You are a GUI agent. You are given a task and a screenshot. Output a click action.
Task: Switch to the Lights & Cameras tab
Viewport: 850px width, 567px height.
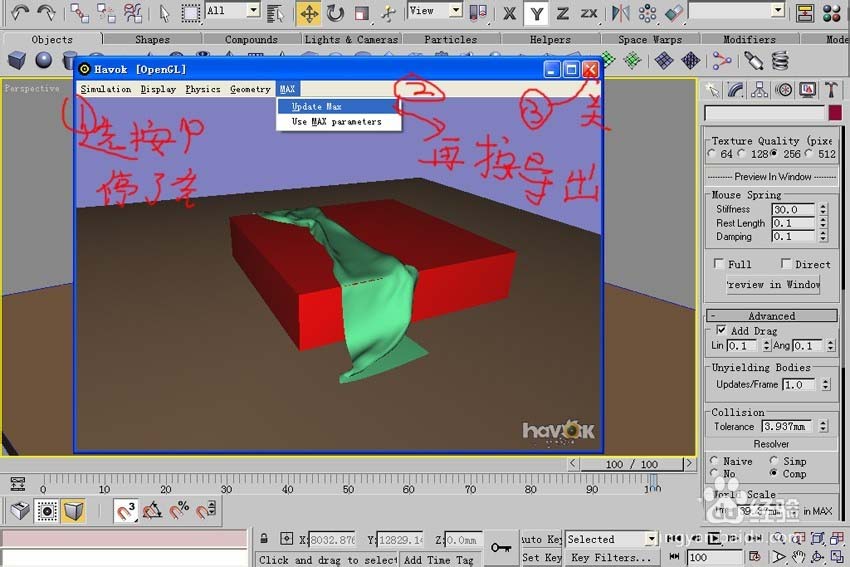351,40
